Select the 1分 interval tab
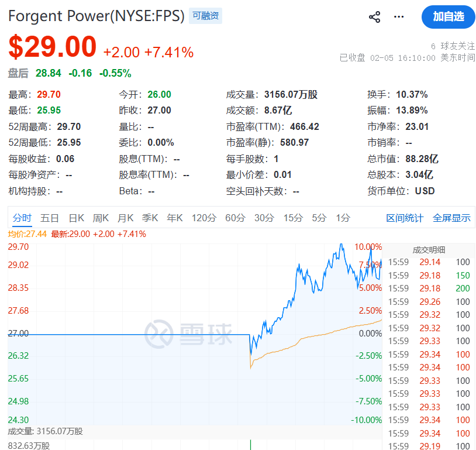This screenshot has width=476, height=450. pos(343,218)
